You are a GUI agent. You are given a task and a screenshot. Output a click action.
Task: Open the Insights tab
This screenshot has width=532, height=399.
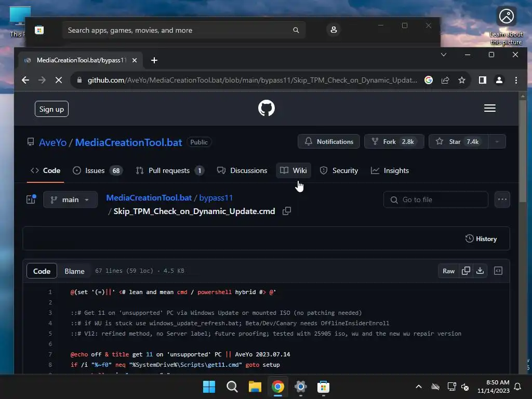[x=390, y=170]
